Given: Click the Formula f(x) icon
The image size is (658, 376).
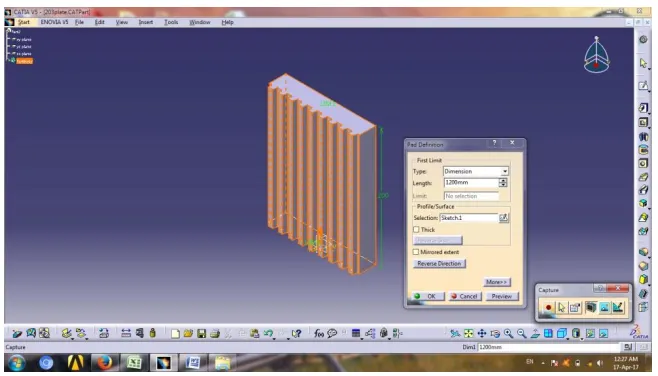Looking at the screenshot, I should coord(319,334).
